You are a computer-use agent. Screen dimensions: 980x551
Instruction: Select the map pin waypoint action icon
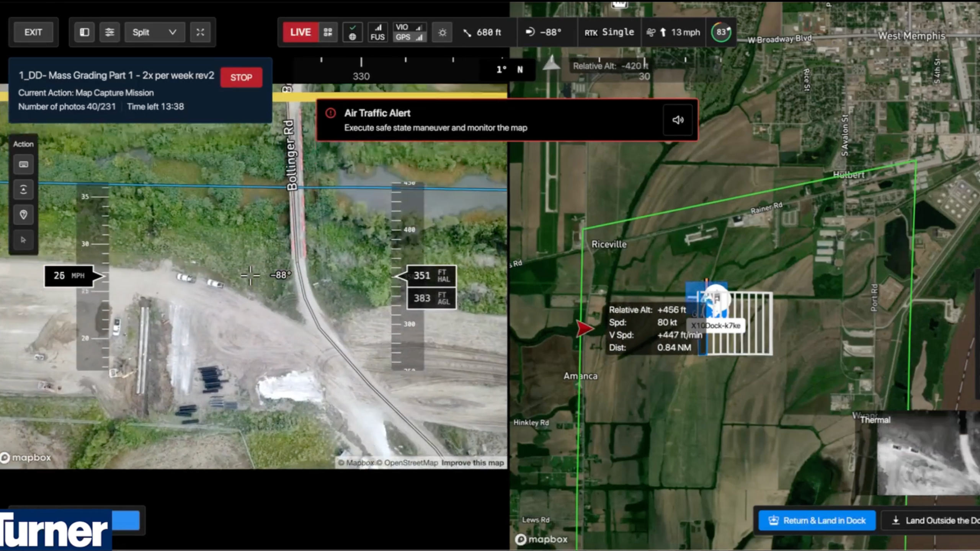click(x=23, y=215)
